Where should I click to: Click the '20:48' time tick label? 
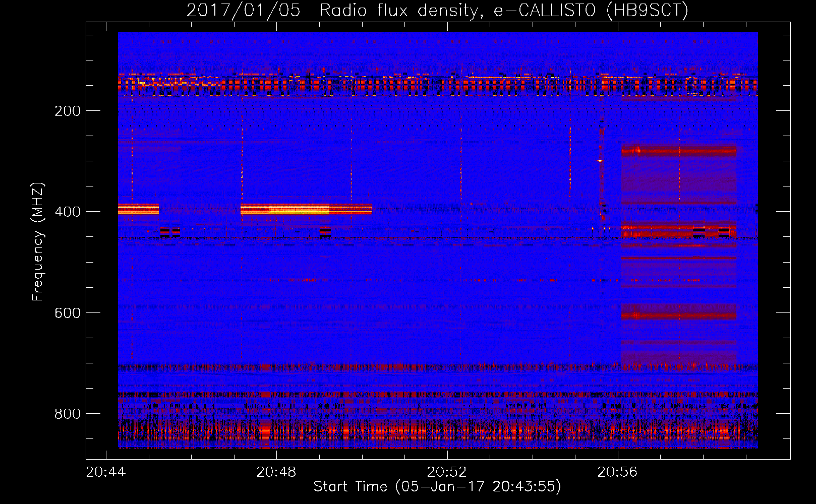[276, 472]
